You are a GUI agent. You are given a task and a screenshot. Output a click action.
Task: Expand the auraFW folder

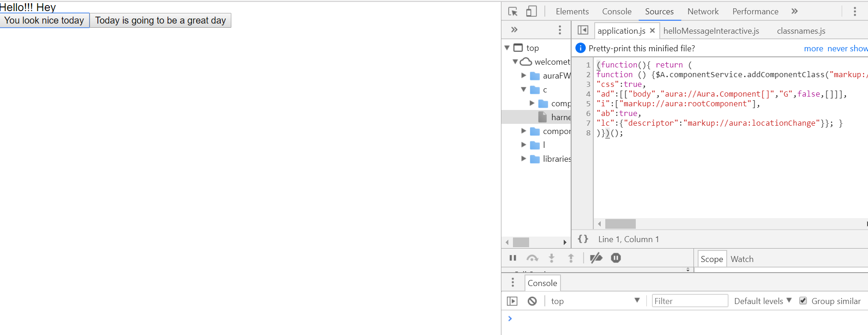coord(524,75)
